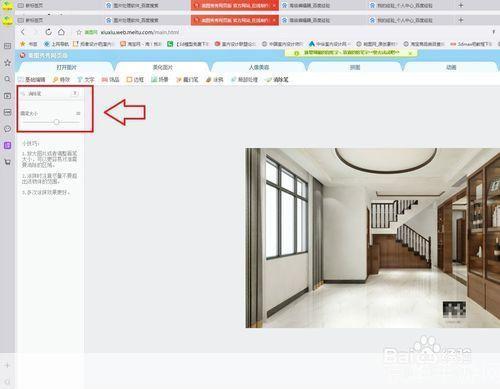This screenshot has width=500, height=389.
Task: Focus the xiuxiu.web.meitu.com address bar
Action: click(140, 32)
